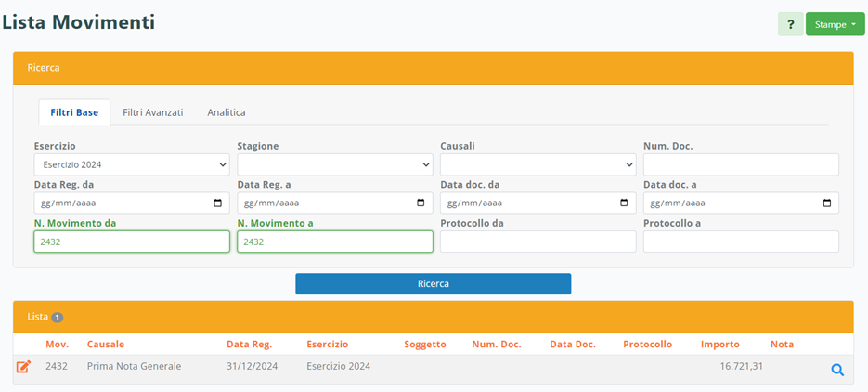Click the N. Movimento da field
This screenshot has height=392, width=868.
(131, 242)
